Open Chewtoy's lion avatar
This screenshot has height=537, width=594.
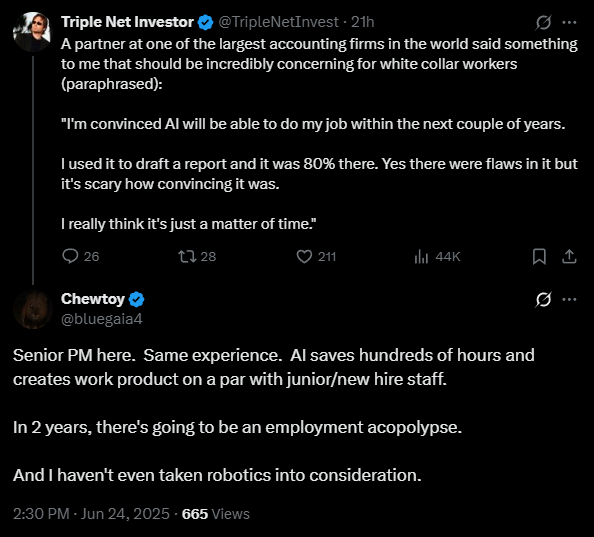(33, 309)
